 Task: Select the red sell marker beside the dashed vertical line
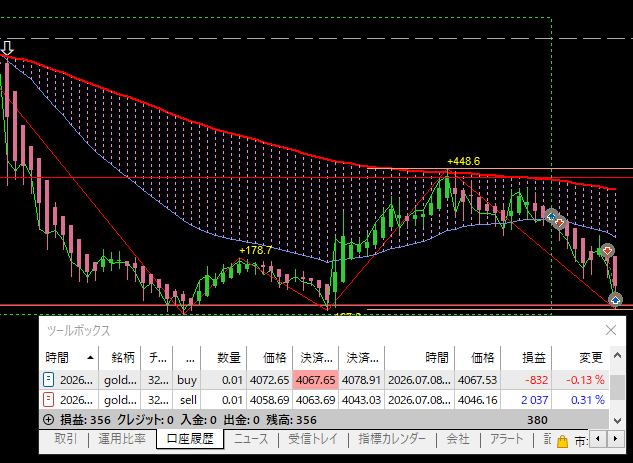(559, 222)
